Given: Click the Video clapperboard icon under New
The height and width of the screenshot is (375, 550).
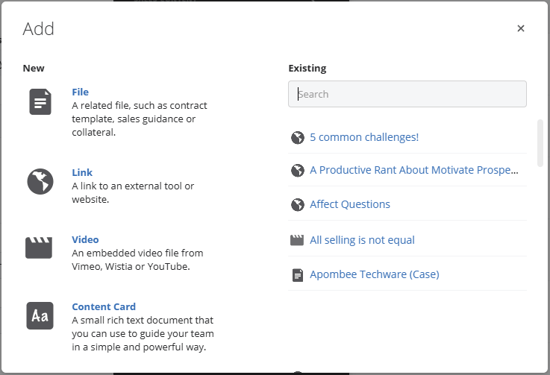Looking at the screenshot, I should click(x=39, y=248).
